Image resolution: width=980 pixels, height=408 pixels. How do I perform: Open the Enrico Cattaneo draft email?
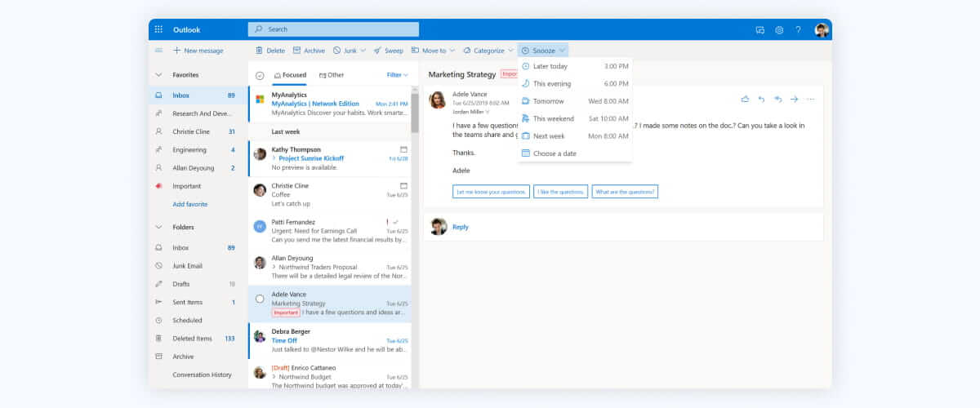point(330,376)
